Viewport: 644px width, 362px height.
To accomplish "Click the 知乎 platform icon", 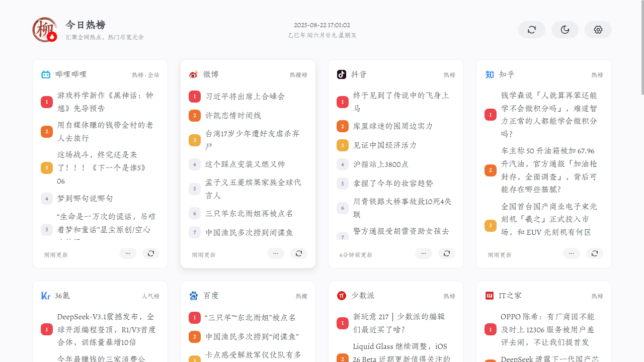I will coord(490,74).
